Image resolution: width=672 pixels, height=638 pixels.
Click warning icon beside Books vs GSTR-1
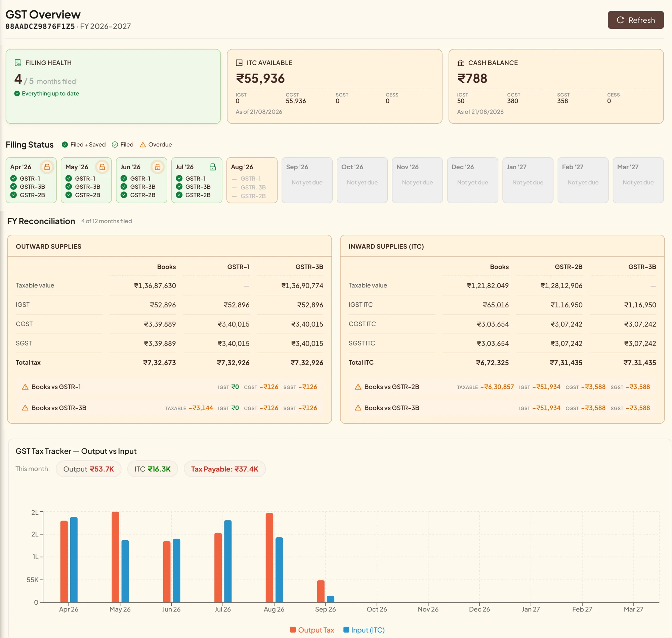pos(25,387)
